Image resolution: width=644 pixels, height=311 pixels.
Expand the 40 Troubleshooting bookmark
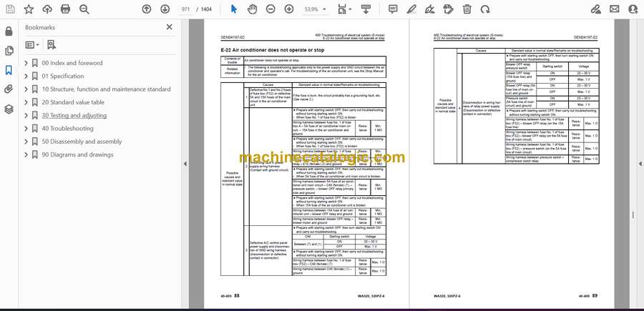26,129
